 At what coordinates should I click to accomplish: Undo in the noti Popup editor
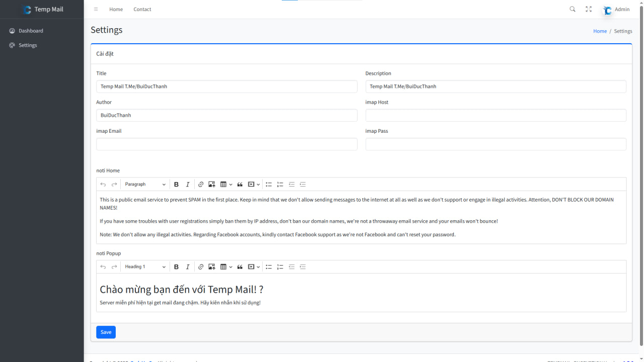click(x=103, y=267)
